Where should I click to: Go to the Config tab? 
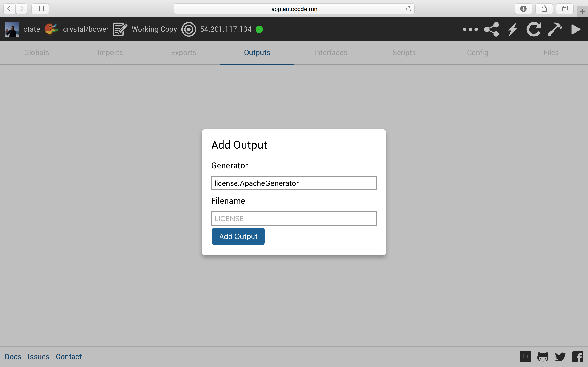click(478, 53)
